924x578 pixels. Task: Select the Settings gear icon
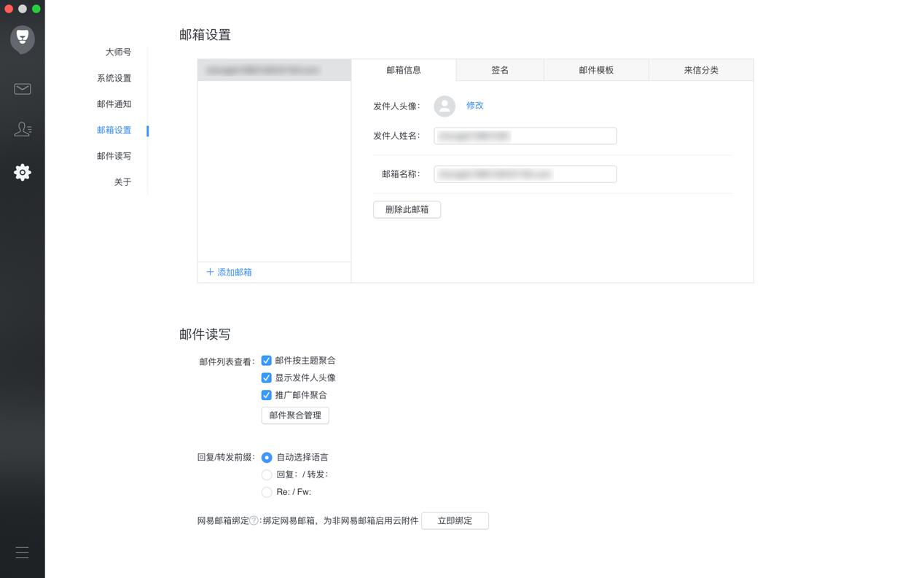point(22,172)
